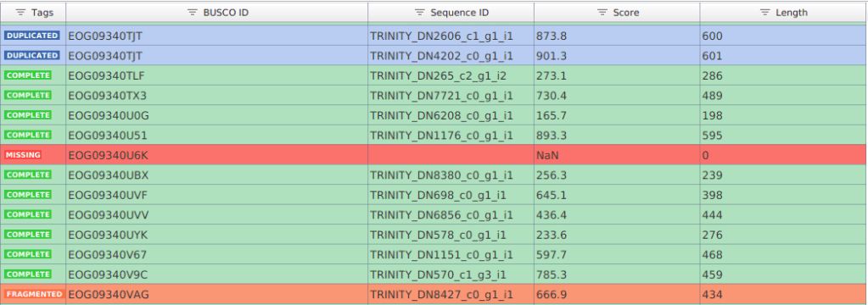The height and width of the screenshot is (305, 868).
Task: Sort table by BUSCO ID header
Action: click(217, 12)
